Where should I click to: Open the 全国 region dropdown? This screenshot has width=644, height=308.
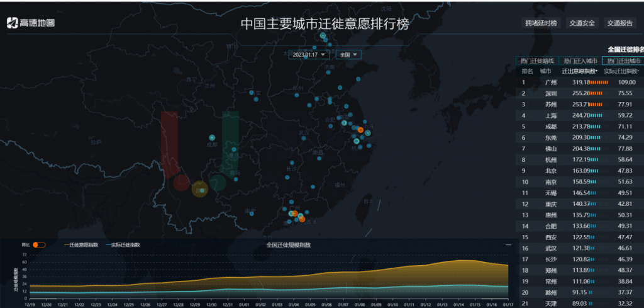tap(348, 55)
